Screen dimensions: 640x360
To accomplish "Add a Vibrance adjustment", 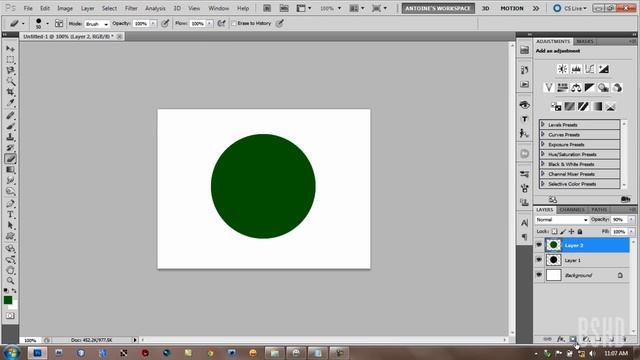I will [549, 87].
